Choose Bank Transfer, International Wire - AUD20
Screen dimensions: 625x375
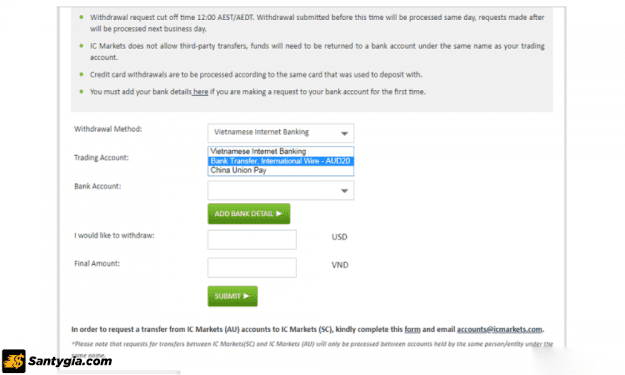tap(281, 161)
